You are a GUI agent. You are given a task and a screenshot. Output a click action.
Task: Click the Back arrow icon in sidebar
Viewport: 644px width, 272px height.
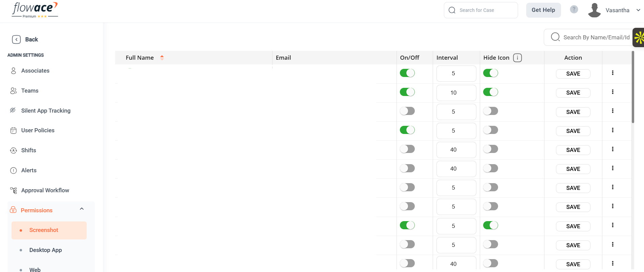[x=16, y=39]
